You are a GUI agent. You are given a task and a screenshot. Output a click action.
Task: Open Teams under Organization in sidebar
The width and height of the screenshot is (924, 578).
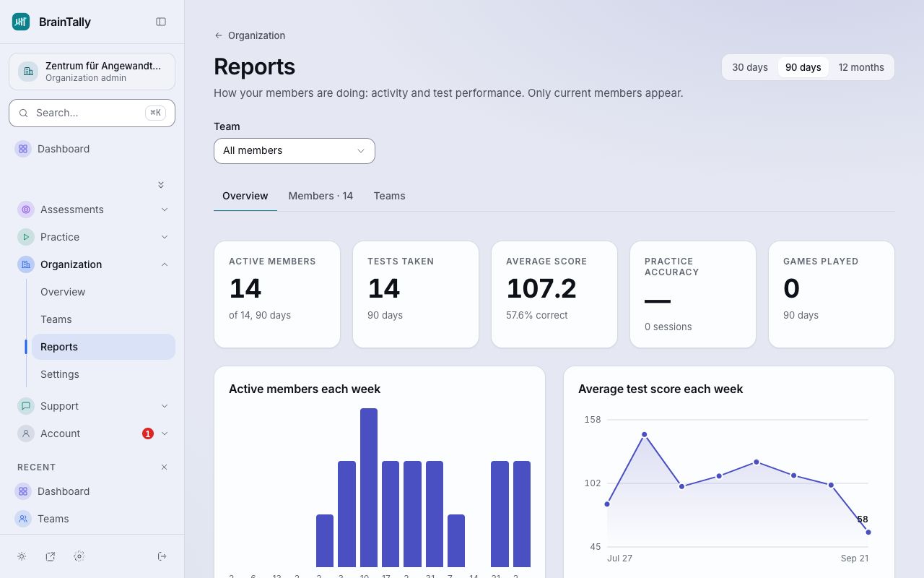[x=103, y=319]
